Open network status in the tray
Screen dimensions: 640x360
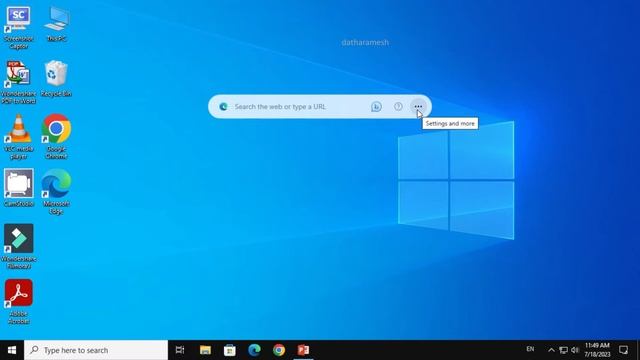click(563, 350)
